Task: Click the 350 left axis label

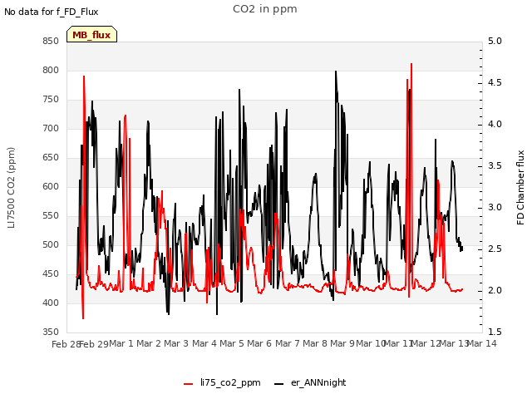Action: click(x=51, y=332)
